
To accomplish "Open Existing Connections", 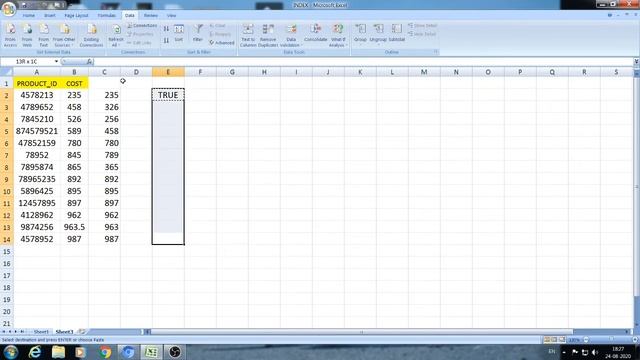I will pos(91,35).
